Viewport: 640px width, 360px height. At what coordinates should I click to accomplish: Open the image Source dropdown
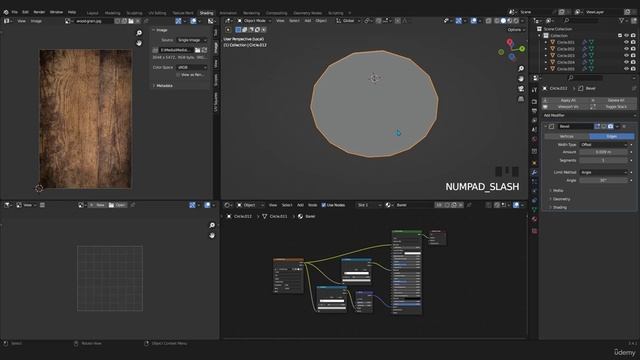[x=192, y=40]
